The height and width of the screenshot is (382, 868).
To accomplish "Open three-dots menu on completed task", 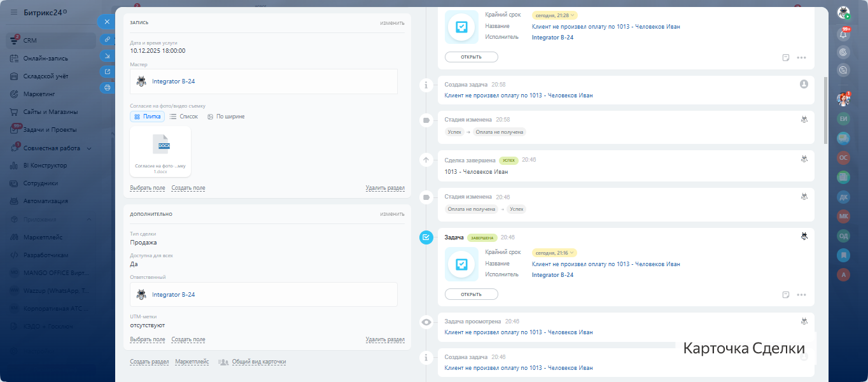I will coord(801,295).
